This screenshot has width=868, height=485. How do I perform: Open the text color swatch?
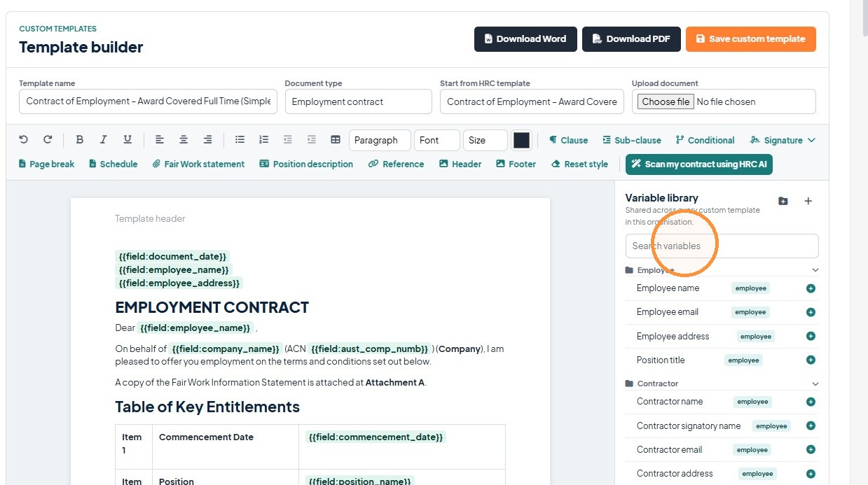[x=521, y=140]
